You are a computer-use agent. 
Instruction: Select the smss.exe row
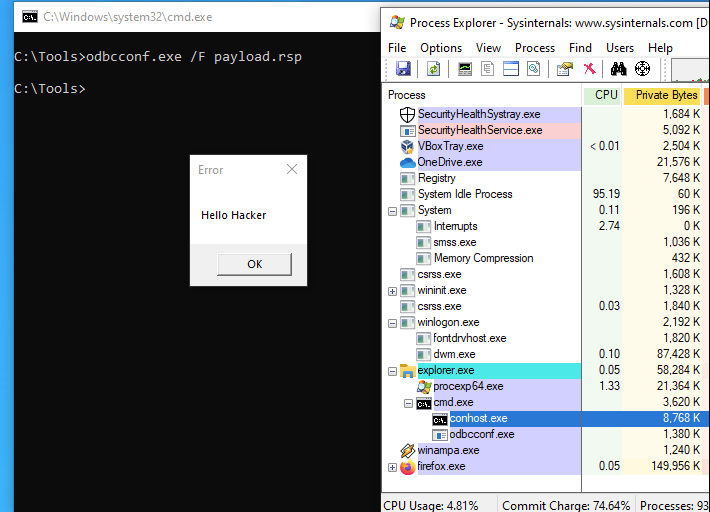click(546, 243)
